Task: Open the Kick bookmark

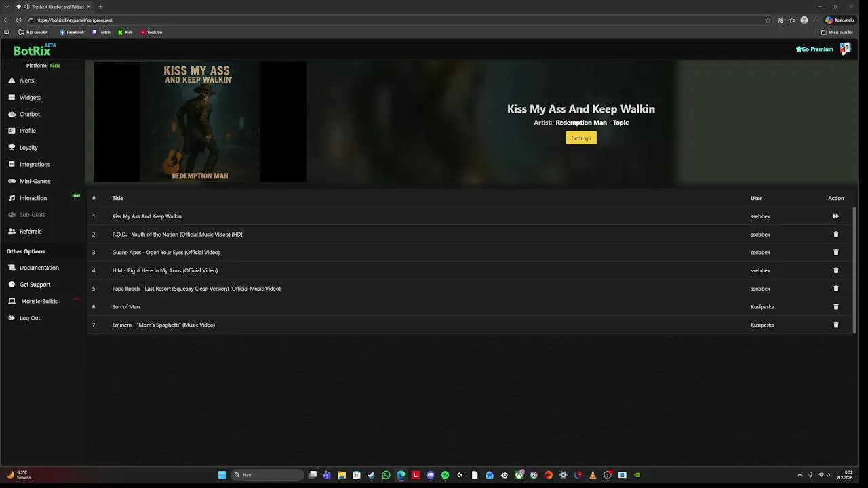Action: 125,32
